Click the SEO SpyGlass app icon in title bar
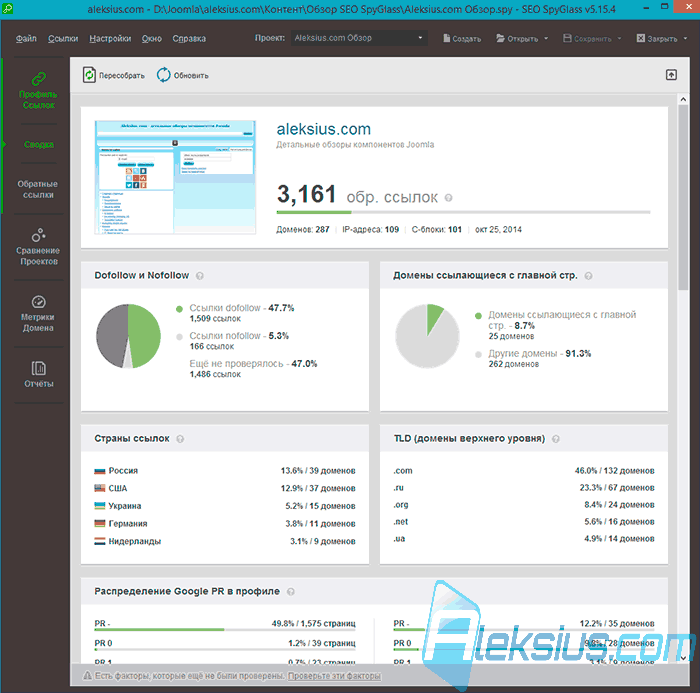 (x=7, y=8)
